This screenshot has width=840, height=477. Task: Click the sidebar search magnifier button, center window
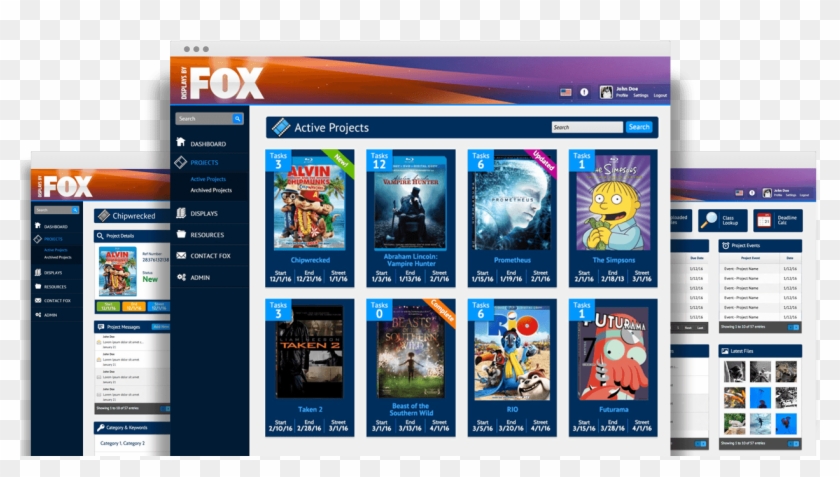click(x=237, y=118)
